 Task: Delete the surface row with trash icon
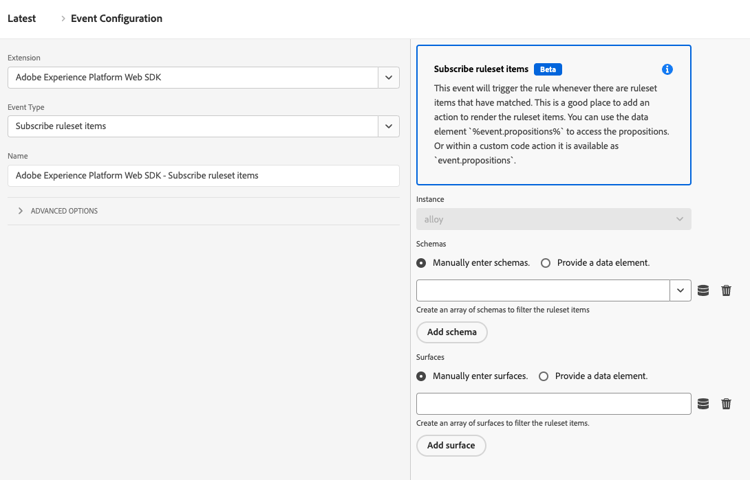pos(727,404)
